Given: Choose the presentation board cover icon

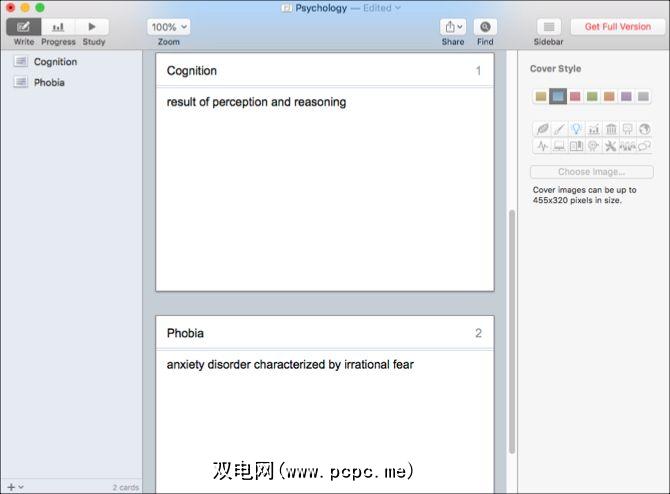Looking at the screenshot, I should (x=628, y=129).
